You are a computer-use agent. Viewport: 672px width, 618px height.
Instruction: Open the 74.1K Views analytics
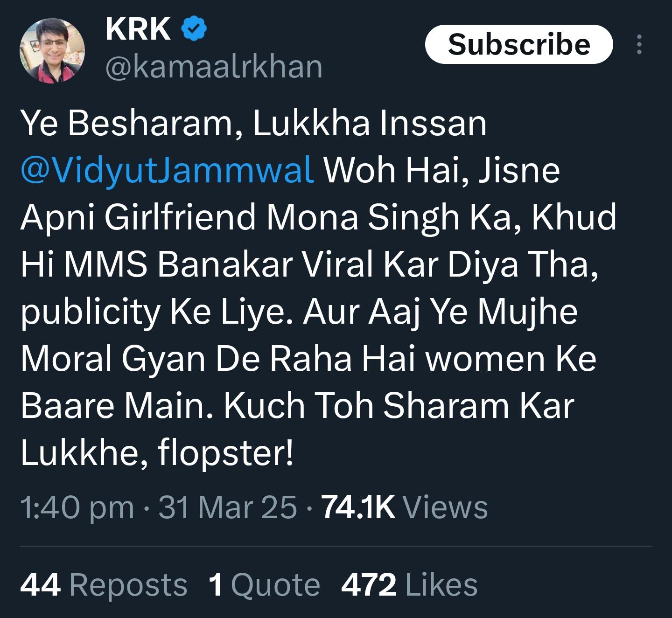click(405, 507)
